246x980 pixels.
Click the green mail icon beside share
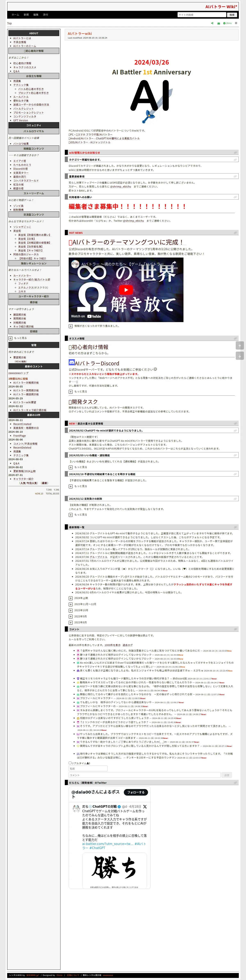pos(219,23)
